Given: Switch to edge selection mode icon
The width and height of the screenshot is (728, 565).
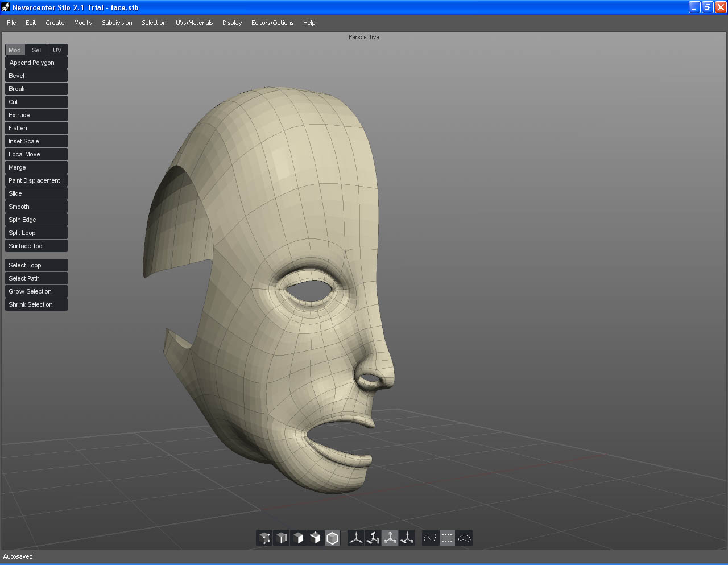Looking at the screenshot, I should point(282,538).
